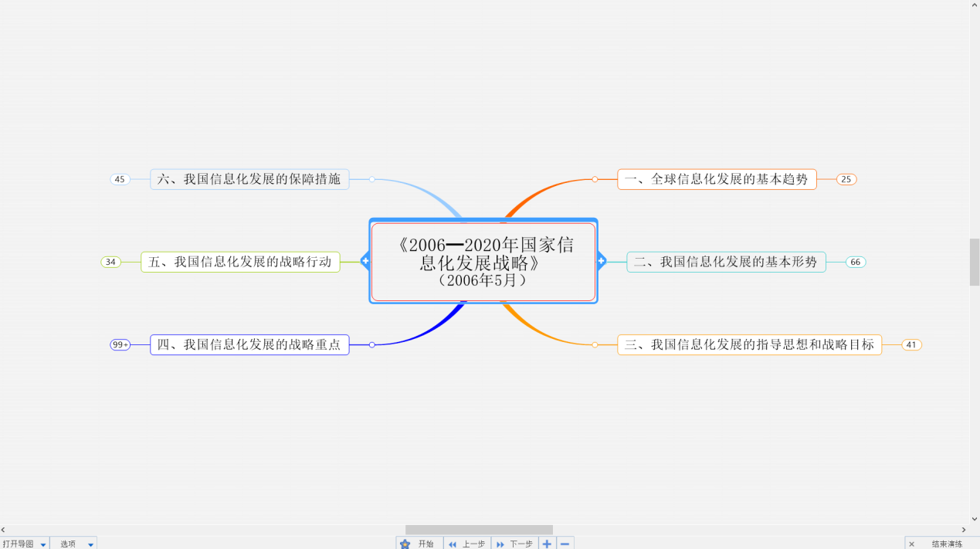Click the circle connector of topic 六
This screenshot has height=549, width=980.
(x=371, y=179)
